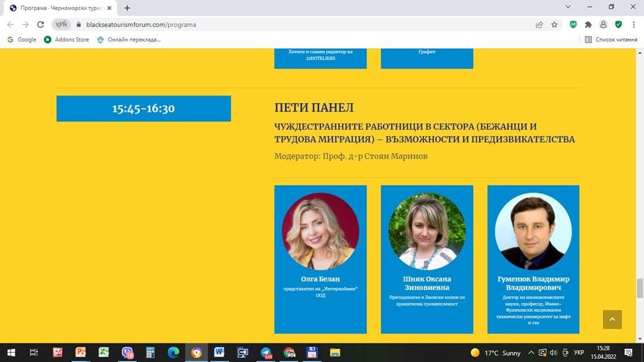Open Calculator from the taskbar
This screenshot has height=362, width=644.
[151, 353]
